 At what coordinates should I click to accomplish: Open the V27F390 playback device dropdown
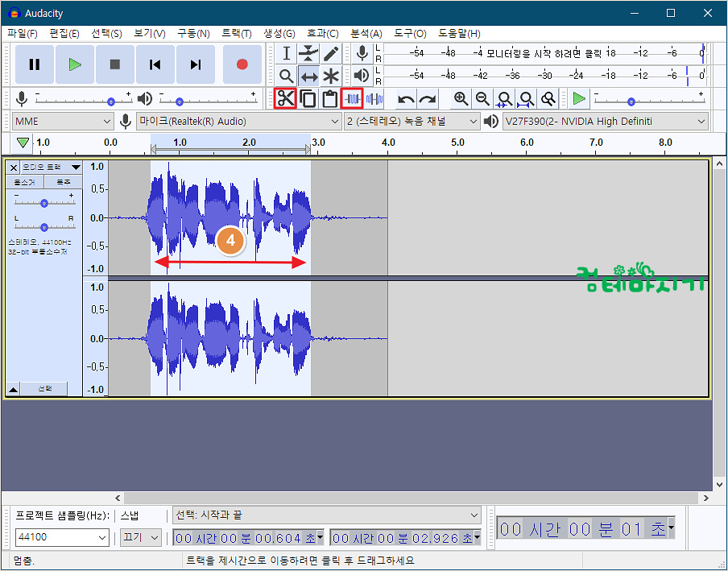coord(606,122)
